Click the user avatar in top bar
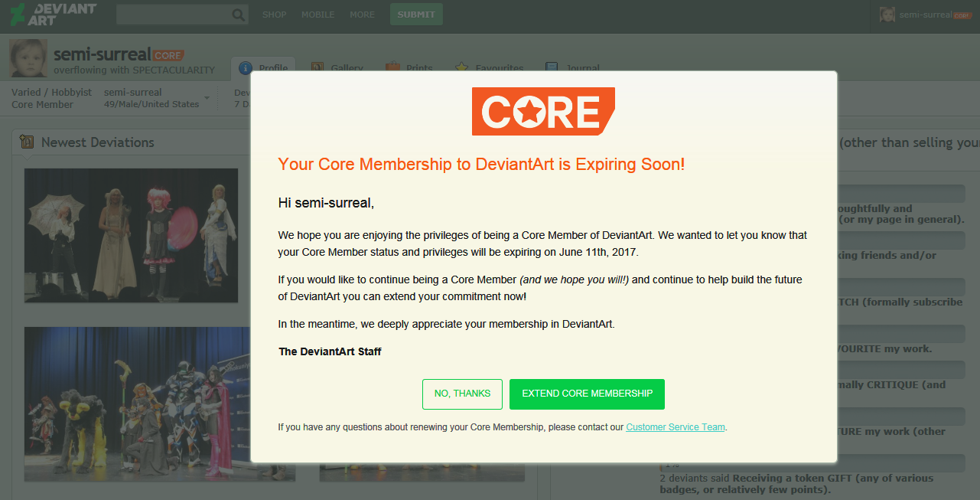Screen dimensions: 980x500 pyautogui.click(x=887, y=15)
